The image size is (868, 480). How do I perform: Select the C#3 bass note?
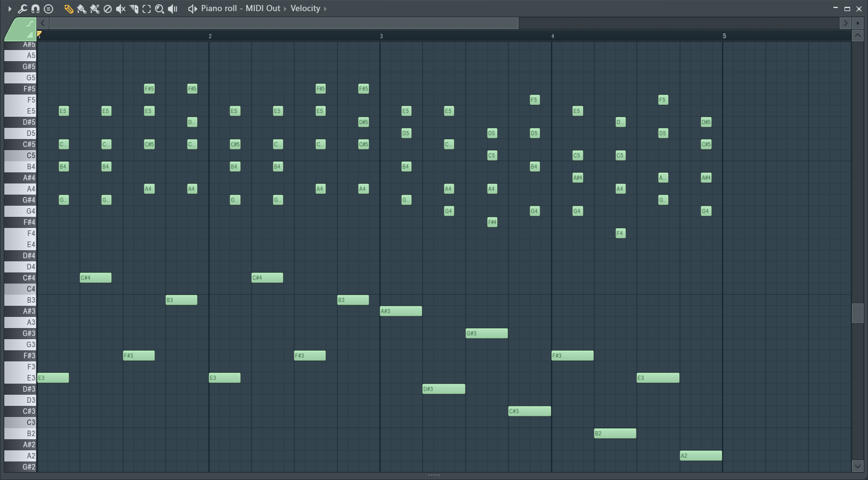point(529,411)
